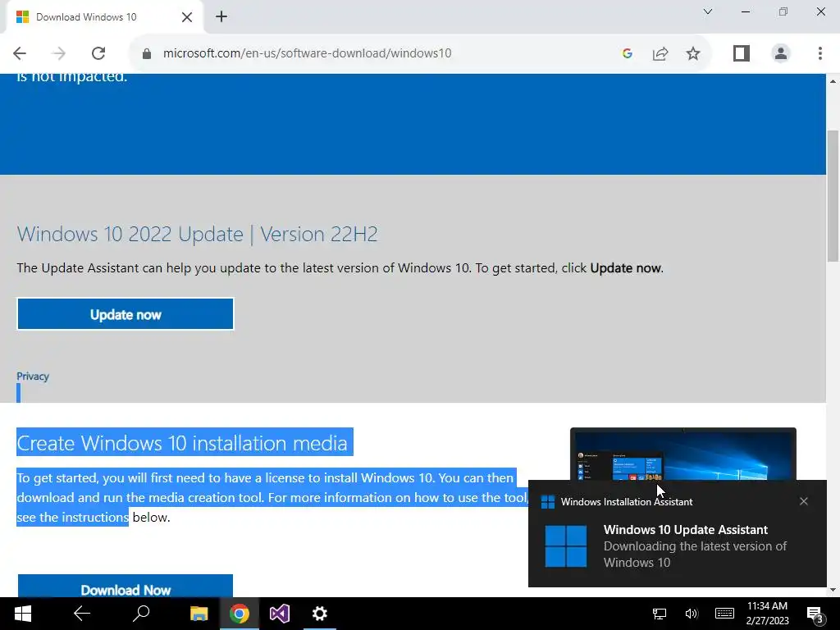Open the tab search chevron
Viewport: 840px width, 630px height.
708,11
